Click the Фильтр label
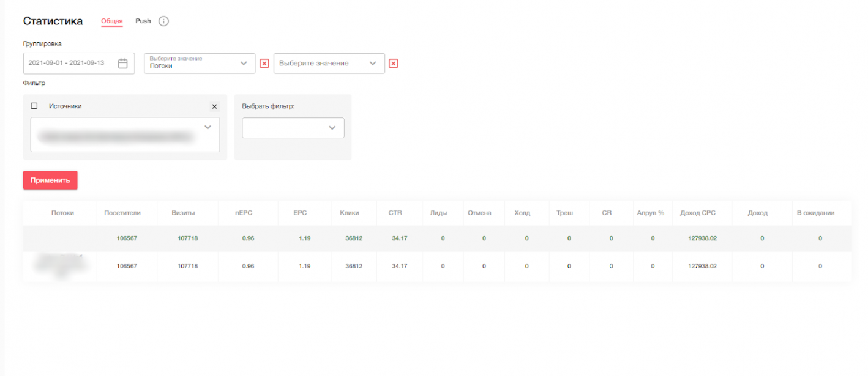 click(34, 83)
